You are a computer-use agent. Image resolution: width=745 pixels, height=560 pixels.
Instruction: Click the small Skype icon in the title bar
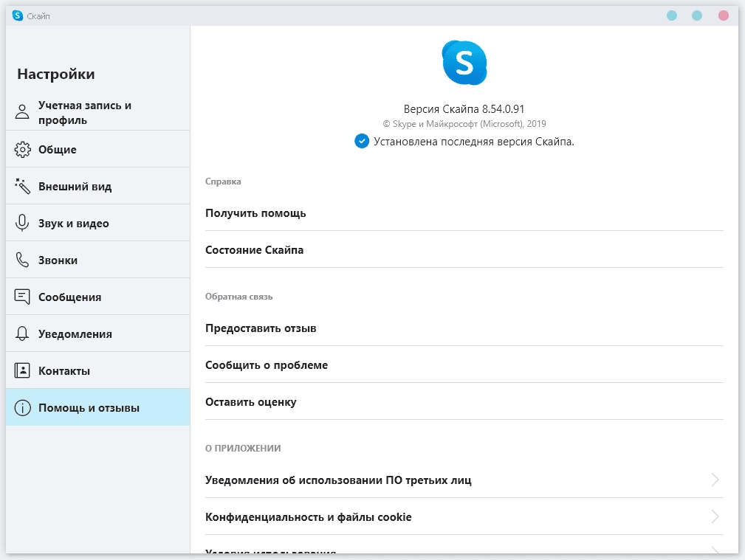coord(18,15)
